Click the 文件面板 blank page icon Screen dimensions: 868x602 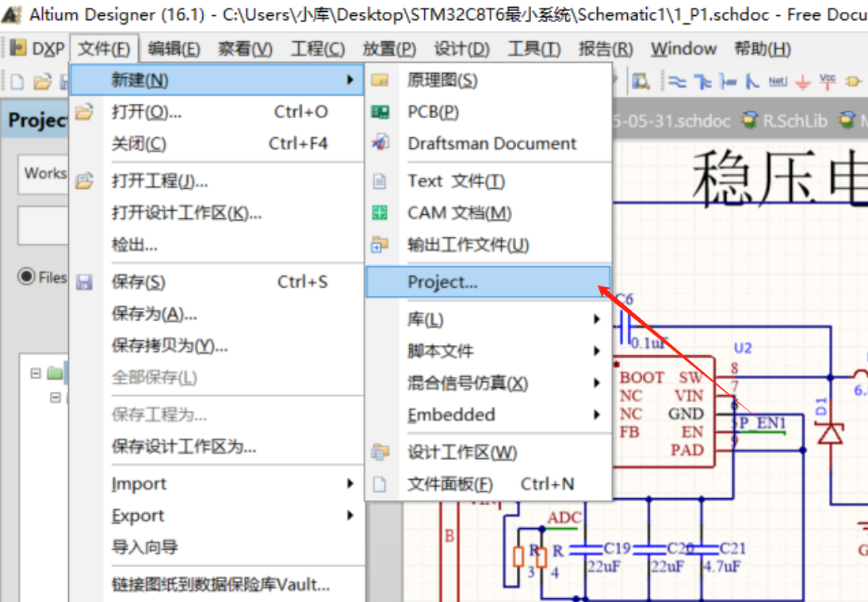[x=380, y=485]
